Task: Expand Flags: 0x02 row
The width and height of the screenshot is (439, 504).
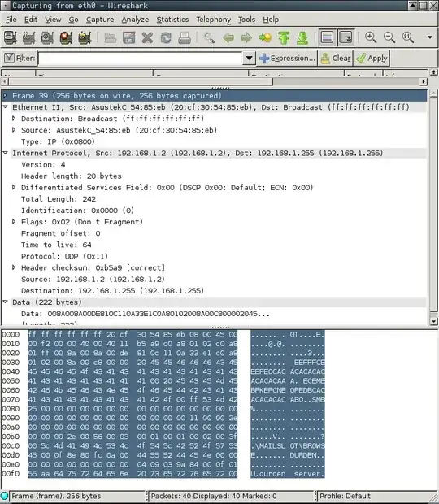Action: click(x=14, y=221)
